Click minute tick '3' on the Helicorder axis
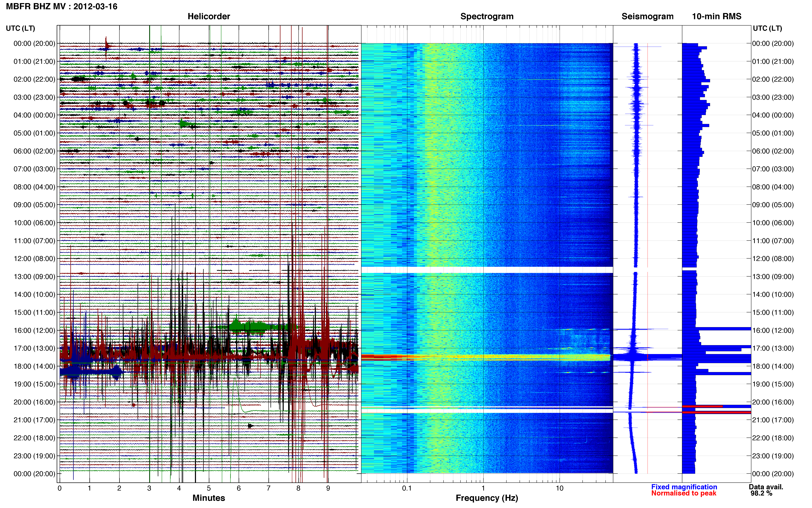812x508 pixels. pos(149,488)
